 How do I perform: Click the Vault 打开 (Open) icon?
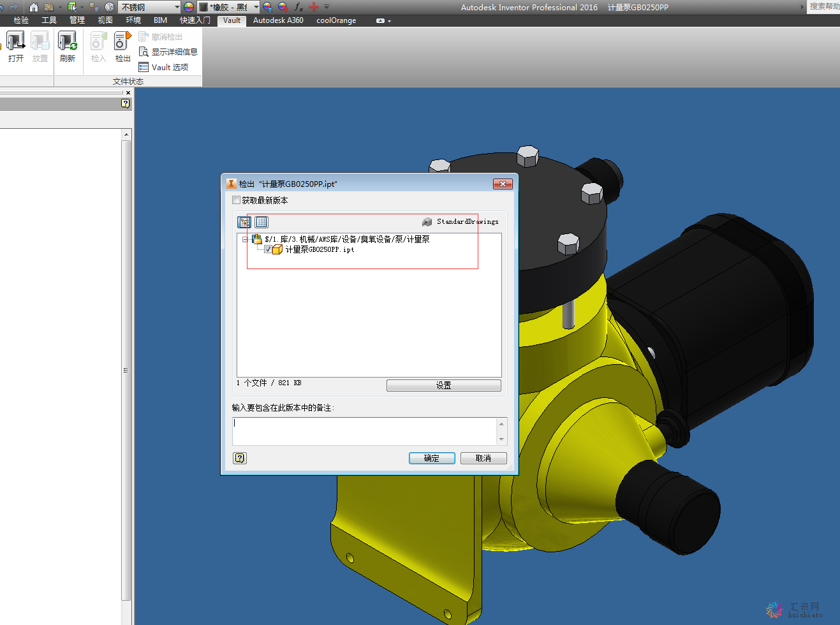click(x=16, y=46)
